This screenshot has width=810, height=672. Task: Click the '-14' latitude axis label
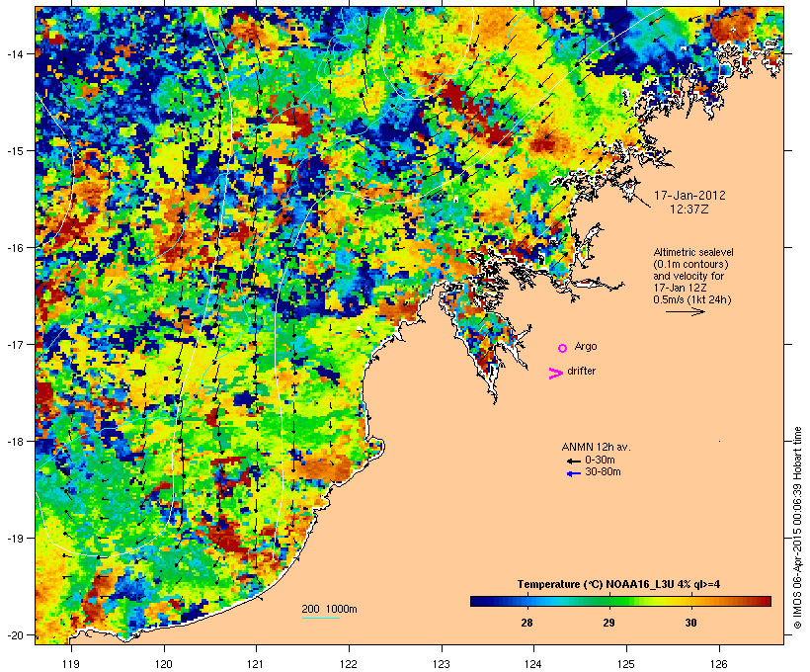tap(13, 53)
